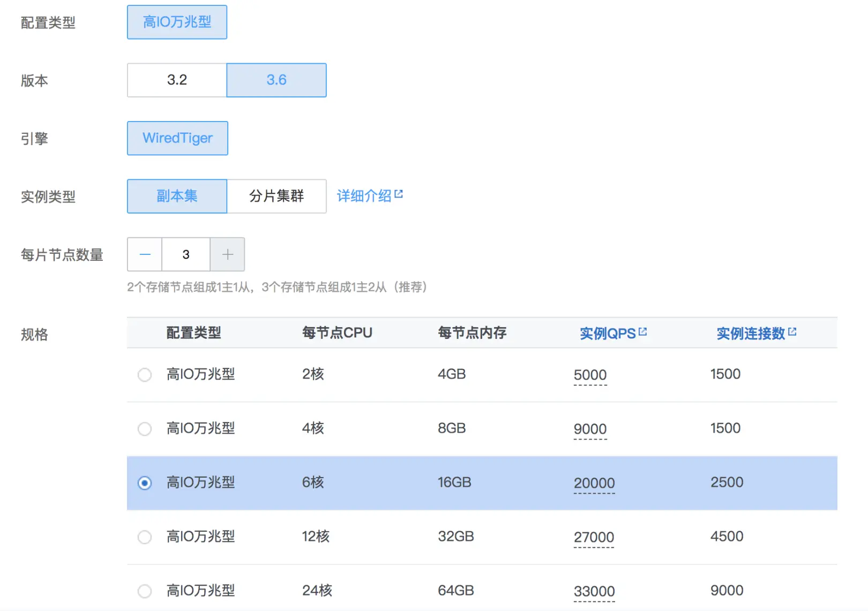Select the 24核 64GB spec radio button
This screenshot has height=611, width=868.
145,591
